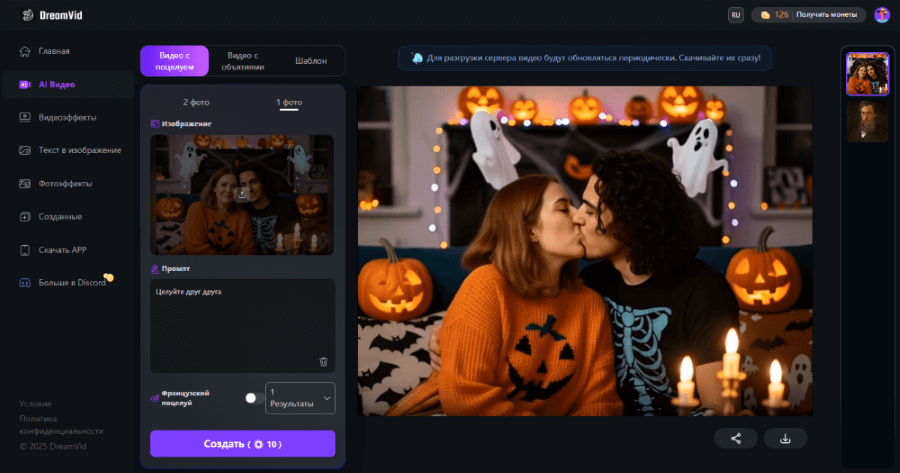The height and width of the screenshot is (473, 900).
Task: Switch to the Видео с объятиями tab
Action: click(x=244, y=61)
